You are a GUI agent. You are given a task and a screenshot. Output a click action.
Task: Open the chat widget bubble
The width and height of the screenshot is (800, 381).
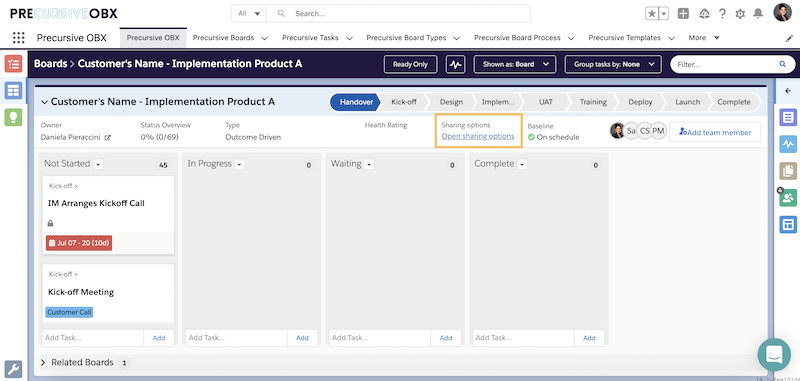pos(774,354)
